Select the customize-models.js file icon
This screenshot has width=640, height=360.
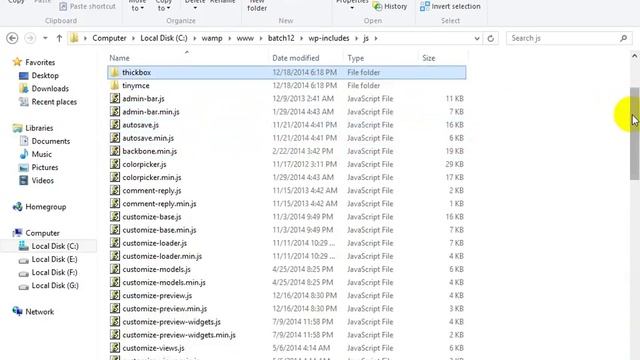point(115,269)
